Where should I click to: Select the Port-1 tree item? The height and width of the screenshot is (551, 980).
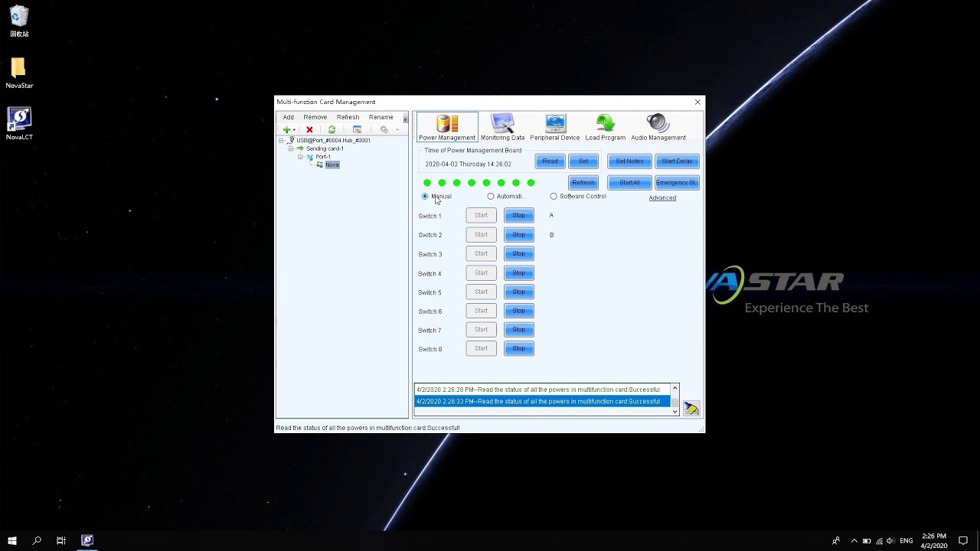(323, 157)
